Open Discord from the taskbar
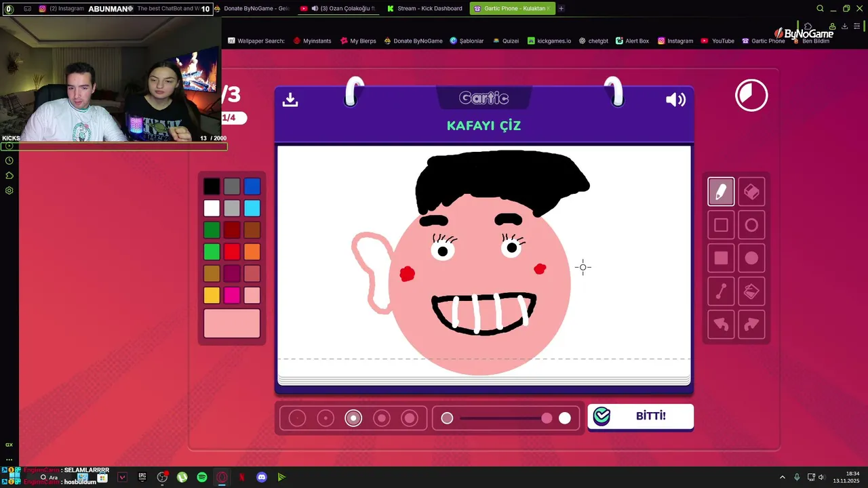Image resolution: width=868 pixels, height=488 pixels. (262, 477)
